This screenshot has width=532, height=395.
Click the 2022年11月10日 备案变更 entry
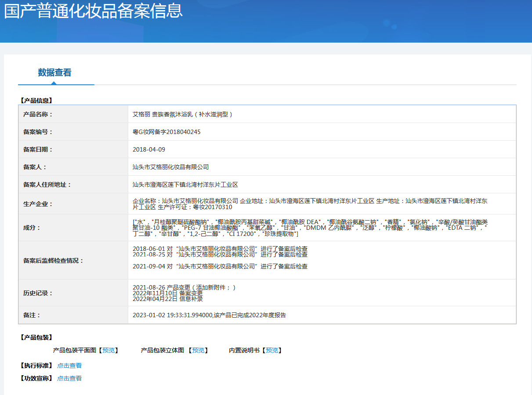[167, 293]
